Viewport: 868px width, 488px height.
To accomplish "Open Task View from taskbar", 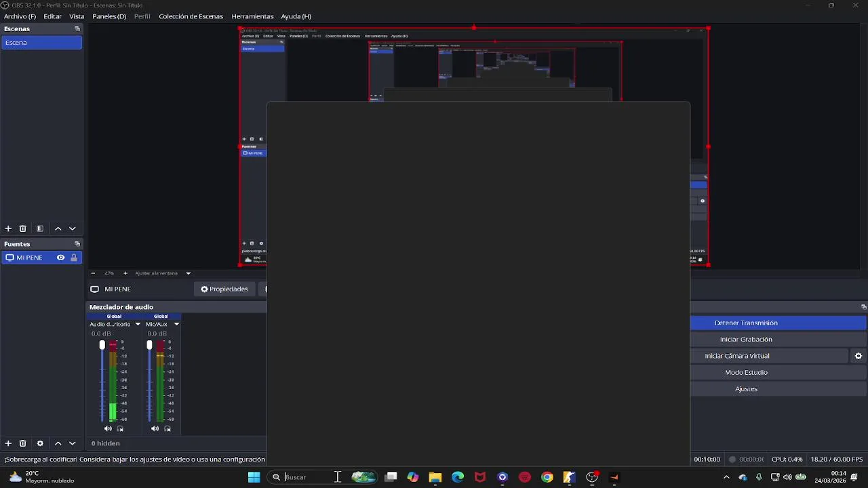I will click(x=391, y=477).
